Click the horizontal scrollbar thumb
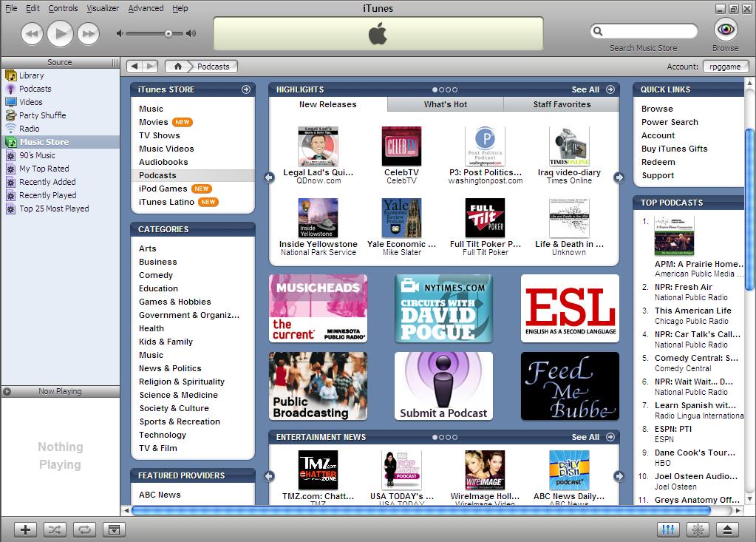Viewport: 756px width, 542px height. click(421, 510)
